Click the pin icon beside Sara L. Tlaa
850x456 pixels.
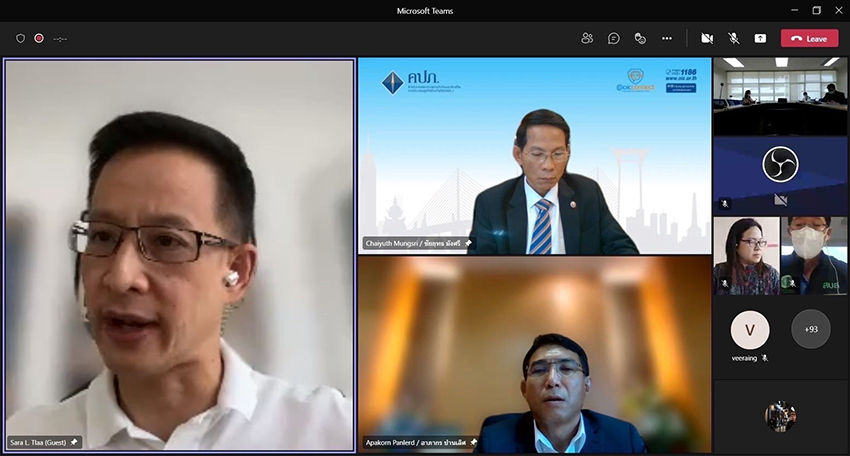click(x=74, y=442)
